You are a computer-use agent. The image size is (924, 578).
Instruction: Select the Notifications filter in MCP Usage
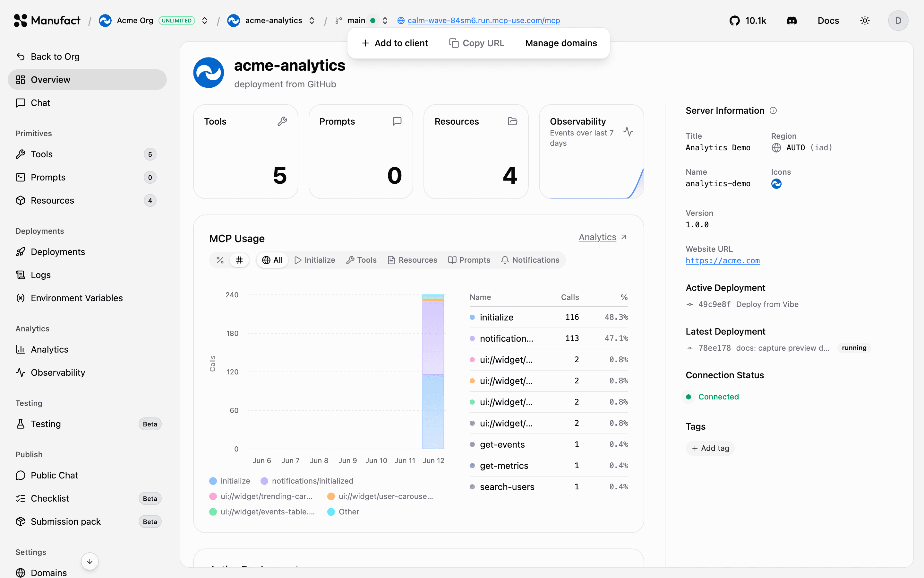(531, 260)
